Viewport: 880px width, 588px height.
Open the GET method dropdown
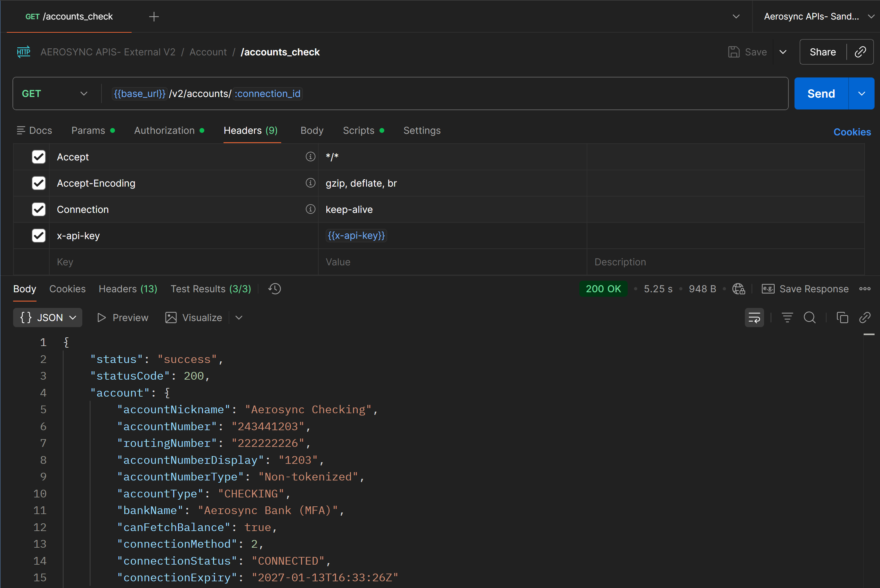[x=54, y=94]
